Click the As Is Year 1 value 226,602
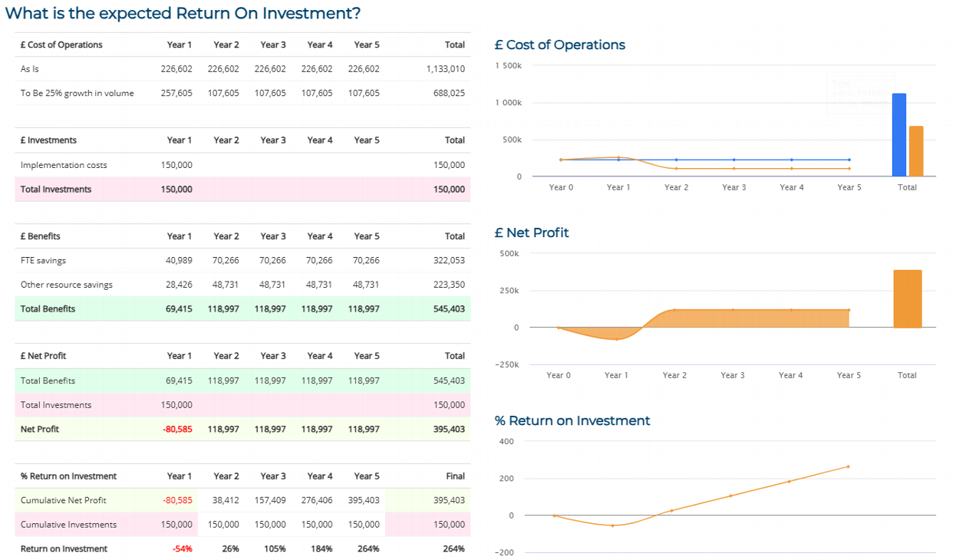 [176, 69]
